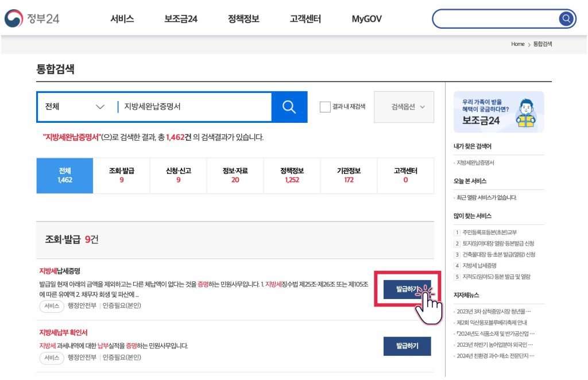This screenshot has width=588, height=380.
Task: Click 발급하기 for 지방세납세증명
Action: point(407,289)
